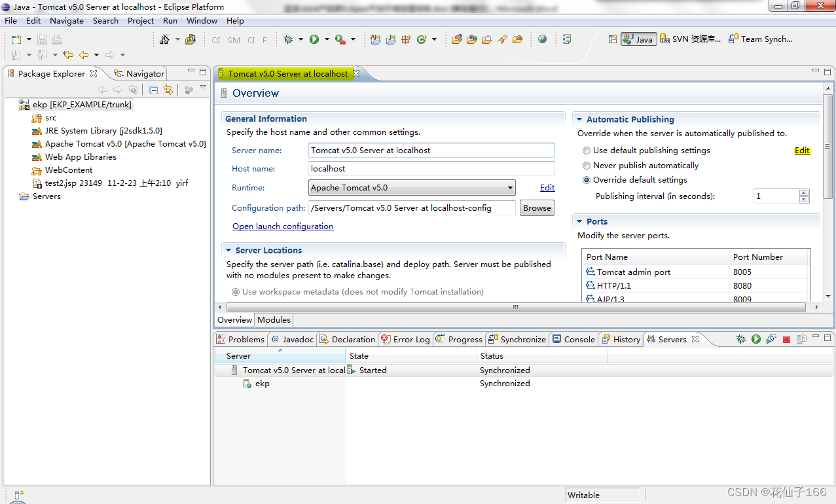Collapse the Server Locations section

pyautogui.click(x=228, y=251)
